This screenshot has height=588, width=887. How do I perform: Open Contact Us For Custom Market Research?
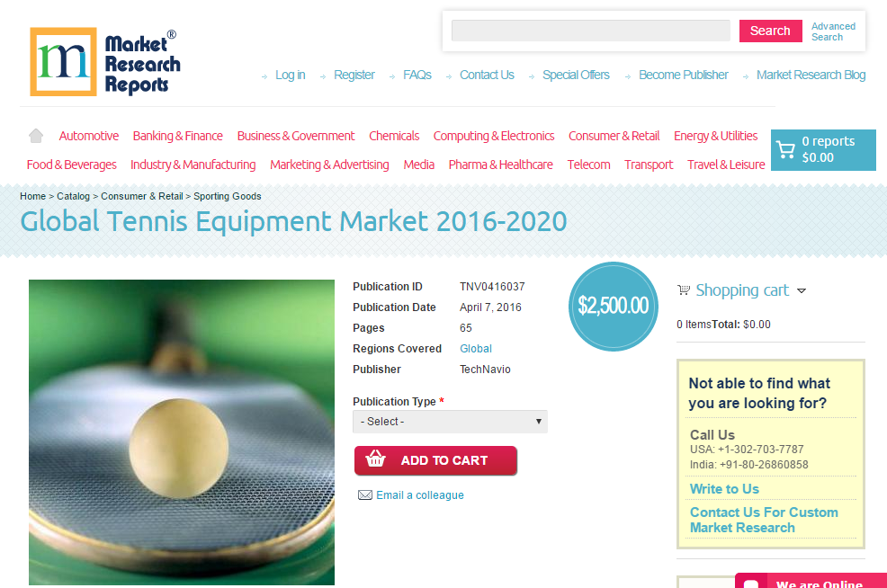764,520
